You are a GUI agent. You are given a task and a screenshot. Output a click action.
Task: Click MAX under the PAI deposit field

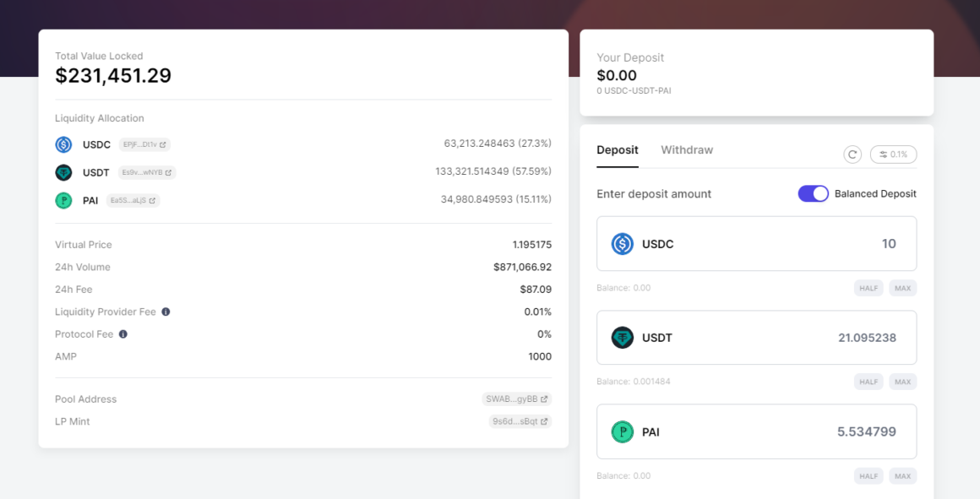(x=902, y=475)
